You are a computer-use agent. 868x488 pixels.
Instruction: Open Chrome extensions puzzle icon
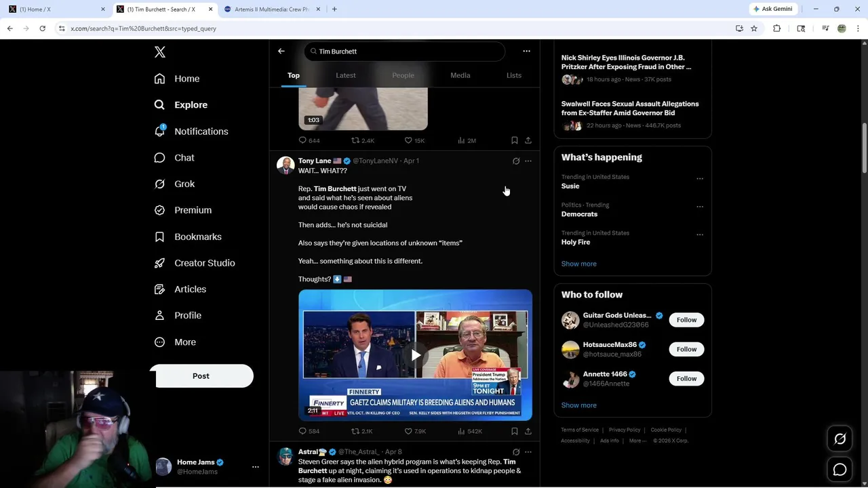777,28
